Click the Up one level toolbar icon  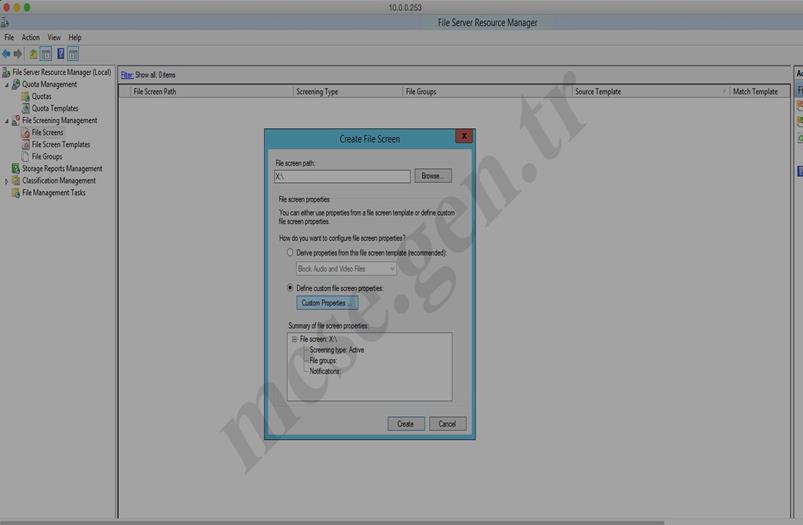click(x=33, y=54)
